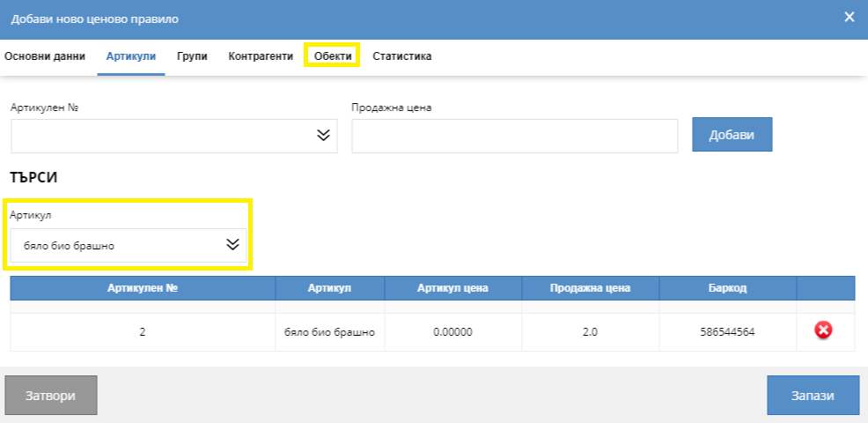
Task: Click the Баркод column header
Action: click(x=727, y=288)
